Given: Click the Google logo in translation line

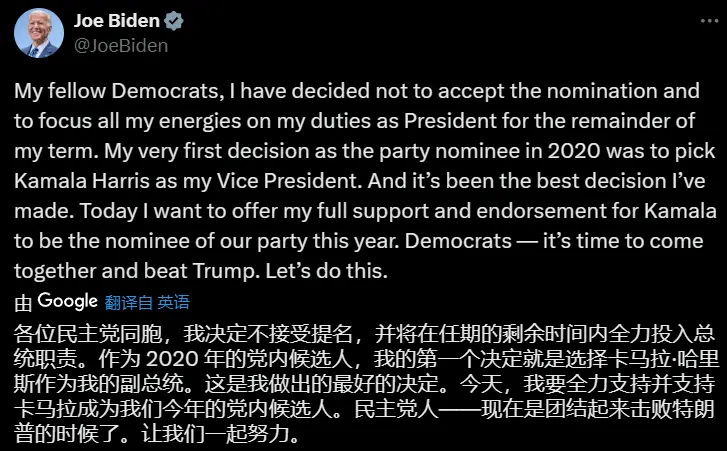Looking at the screenshot, I should click(x=68, y=302).
